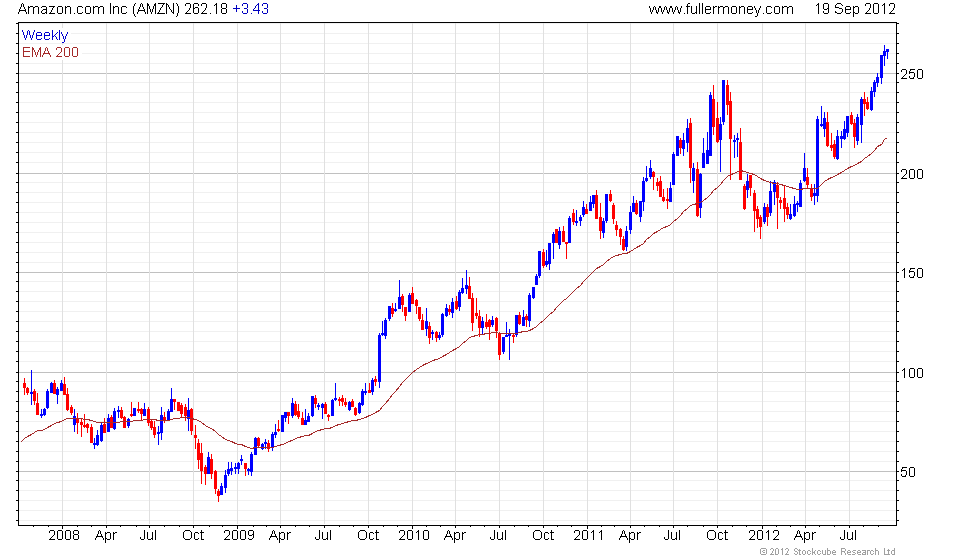Select the Weekly label in legend

point(44,36)
